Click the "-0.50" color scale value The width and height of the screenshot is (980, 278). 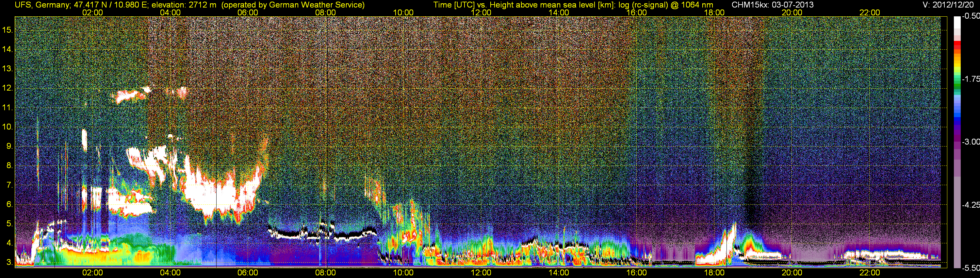tap(971, 16)
